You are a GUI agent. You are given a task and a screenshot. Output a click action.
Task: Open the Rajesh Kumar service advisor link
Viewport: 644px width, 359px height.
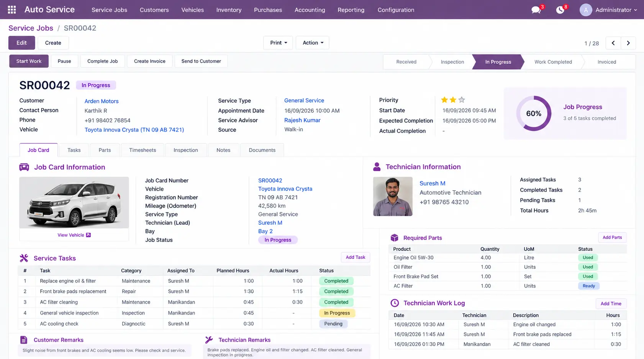tap(302, 120)
